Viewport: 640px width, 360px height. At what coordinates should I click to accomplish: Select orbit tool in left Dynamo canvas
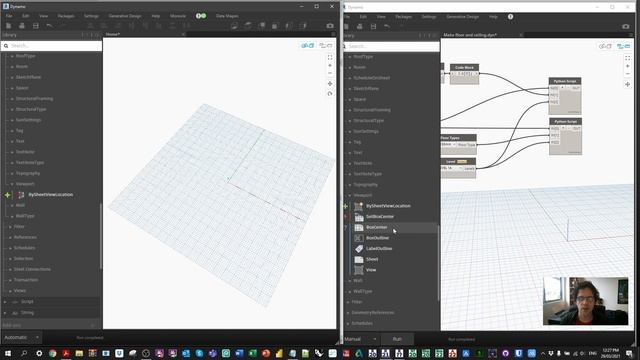tap(330, 94)
